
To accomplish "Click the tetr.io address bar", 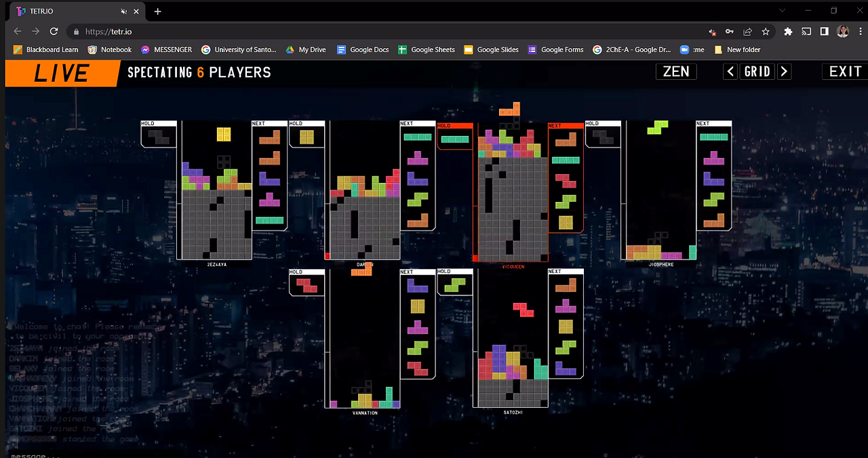I will coord(387,31).
